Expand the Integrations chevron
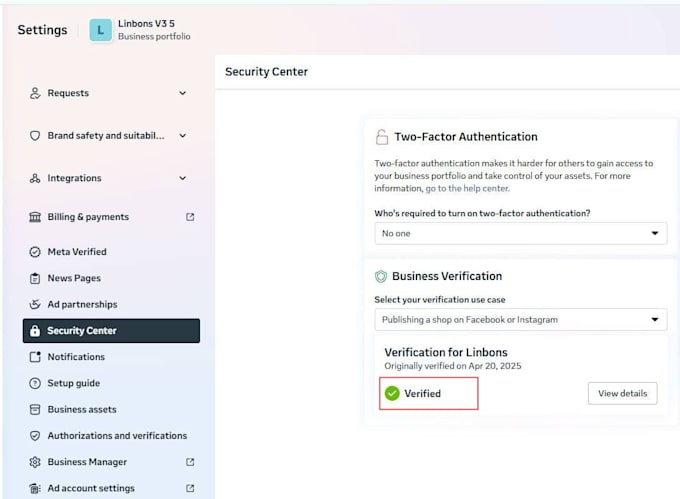Viewport: 680px width, 499px height. point(183,178)
